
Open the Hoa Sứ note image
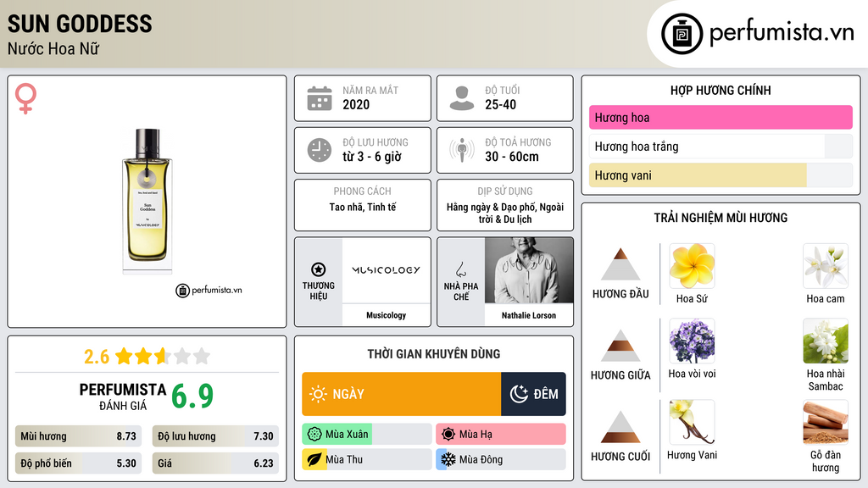click(x=692, y=266)
